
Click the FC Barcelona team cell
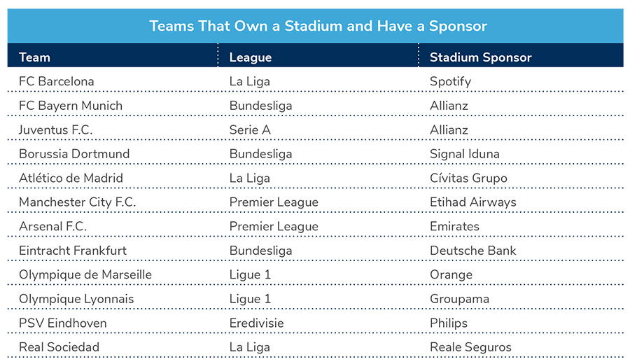56,81
